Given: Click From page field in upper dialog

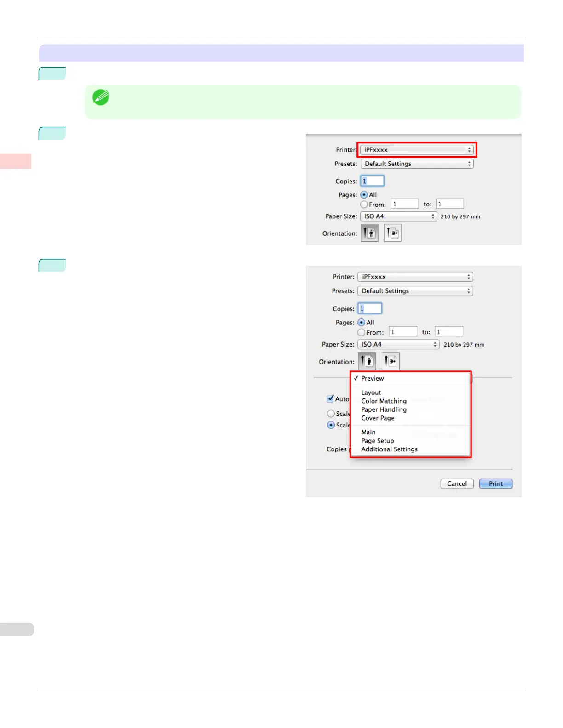Looking at the screenshot, I should 405,204.
